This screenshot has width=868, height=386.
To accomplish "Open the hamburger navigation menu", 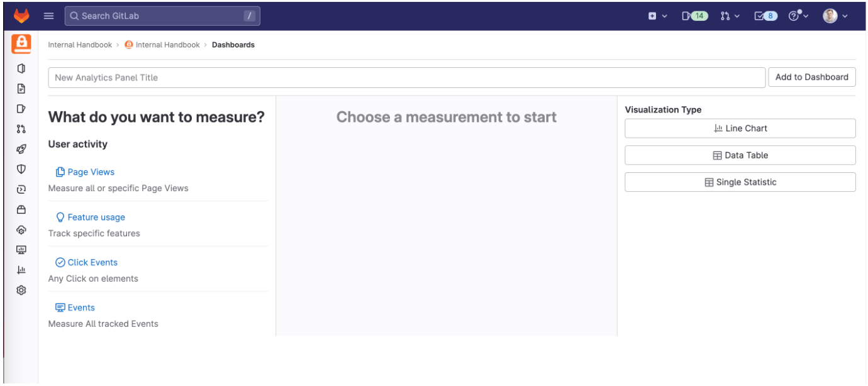I will [48, 15].
